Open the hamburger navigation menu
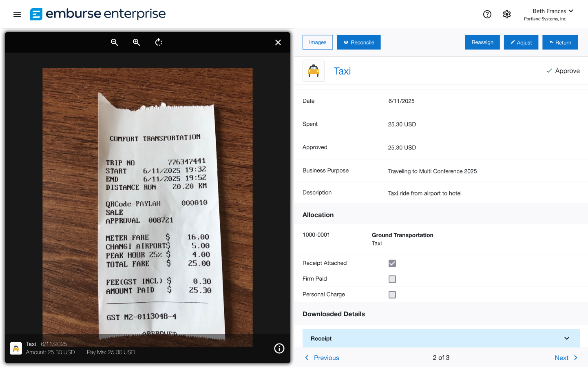Screen dimensions: 588x368 coord(17,14)
